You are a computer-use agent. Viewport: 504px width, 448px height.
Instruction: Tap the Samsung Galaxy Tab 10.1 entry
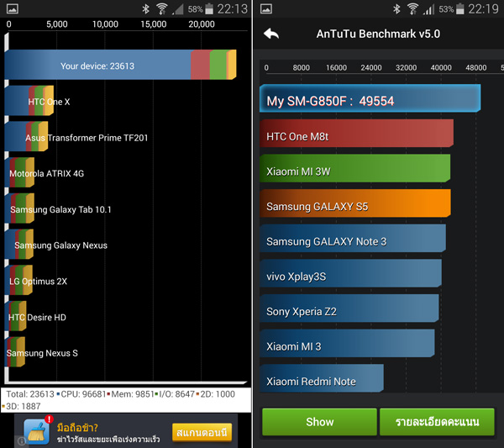pos(58,208)
